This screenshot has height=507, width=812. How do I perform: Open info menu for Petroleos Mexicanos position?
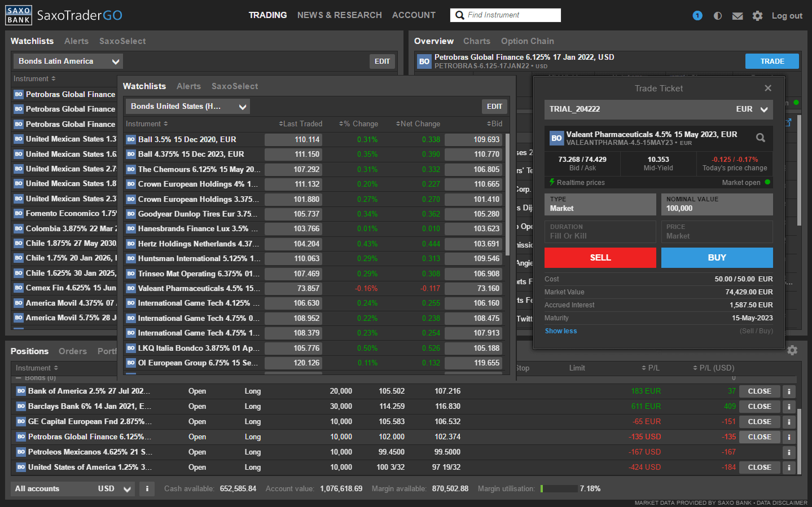pyautogui.click(x=789, y=452)
